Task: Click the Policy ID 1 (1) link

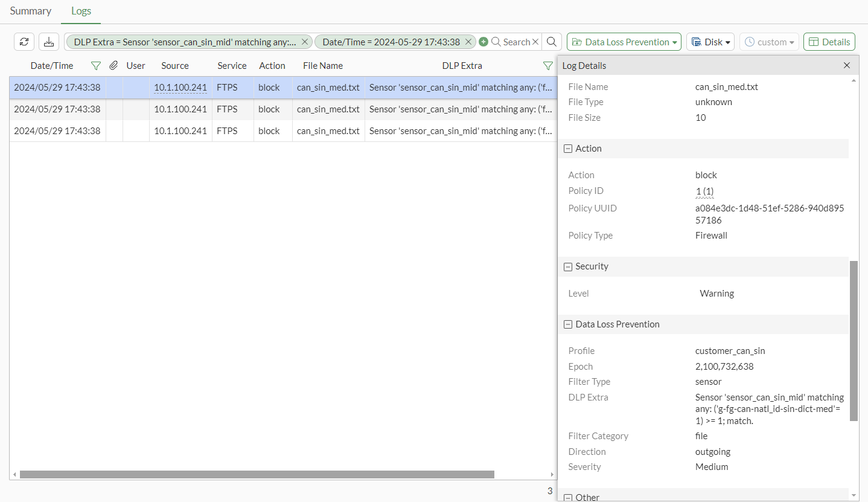Action: coord(704,191)
